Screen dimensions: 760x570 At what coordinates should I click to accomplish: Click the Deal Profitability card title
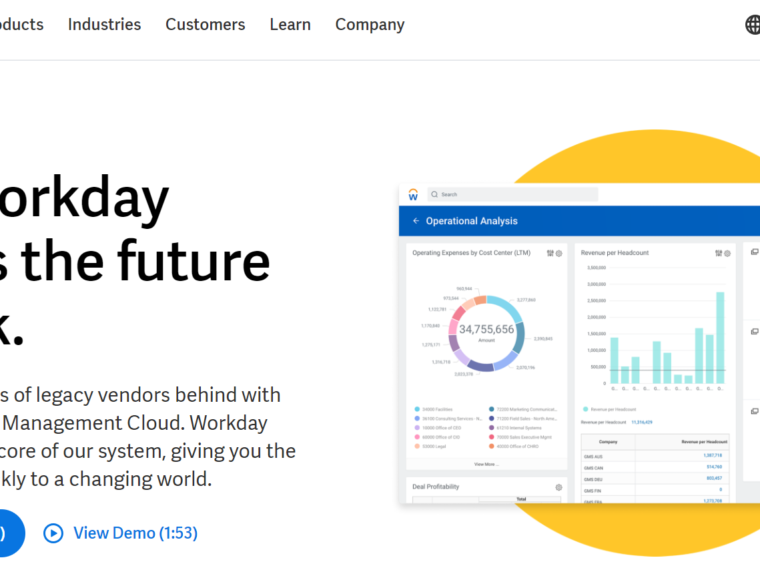pyautogui.click(x=435, y=487)
